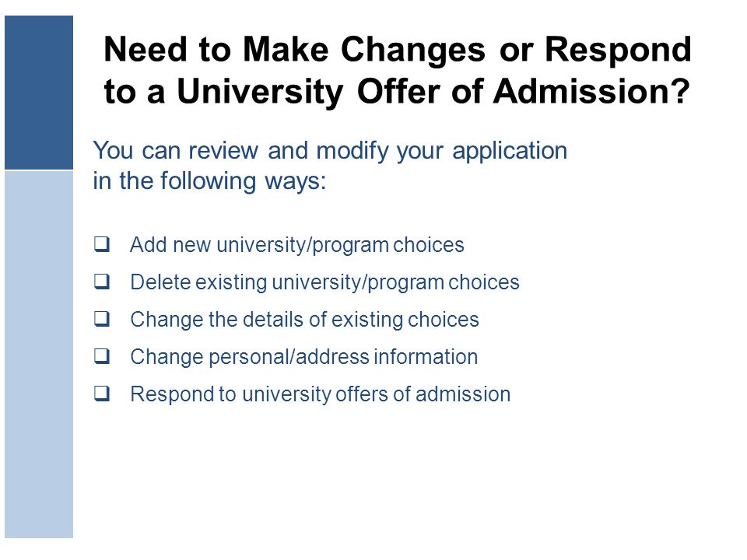Click Change the details of existing choices
Screen dimensions: 747x560
(304, 320)
